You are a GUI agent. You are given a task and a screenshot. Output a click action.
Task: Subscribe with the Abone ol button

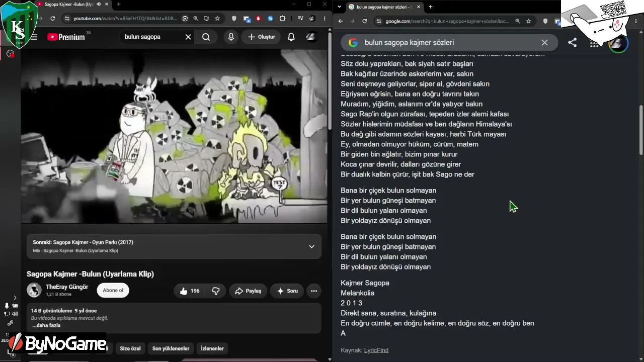pyautogui.click(x=113, y=290)
